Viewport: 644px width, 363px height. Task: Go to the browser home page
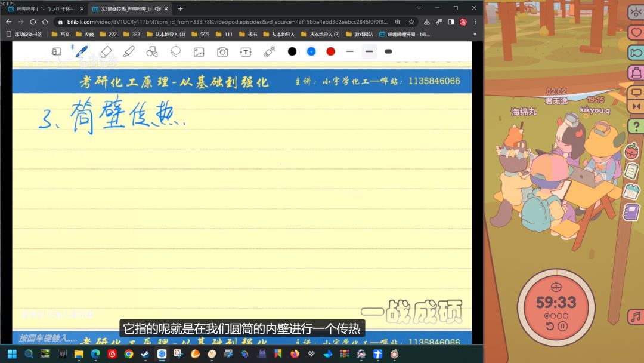click(x=45, y=21)
